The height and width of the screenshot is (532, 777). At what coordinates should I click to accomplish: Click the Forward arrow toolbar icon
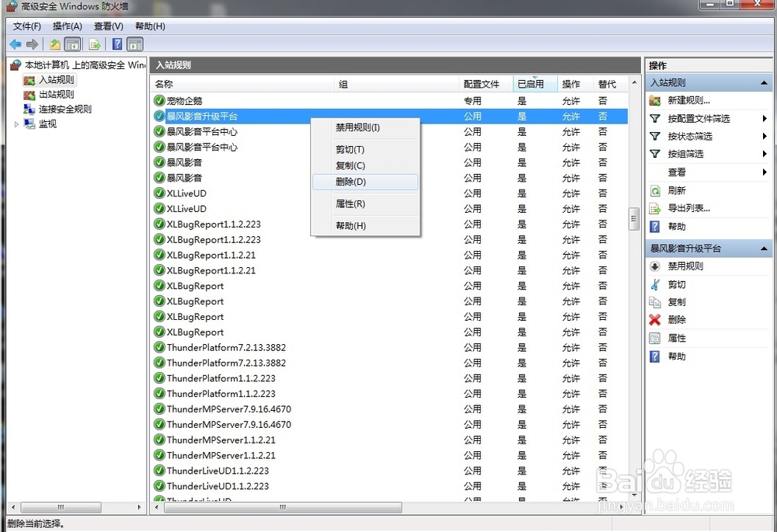(x=32, y=44)
